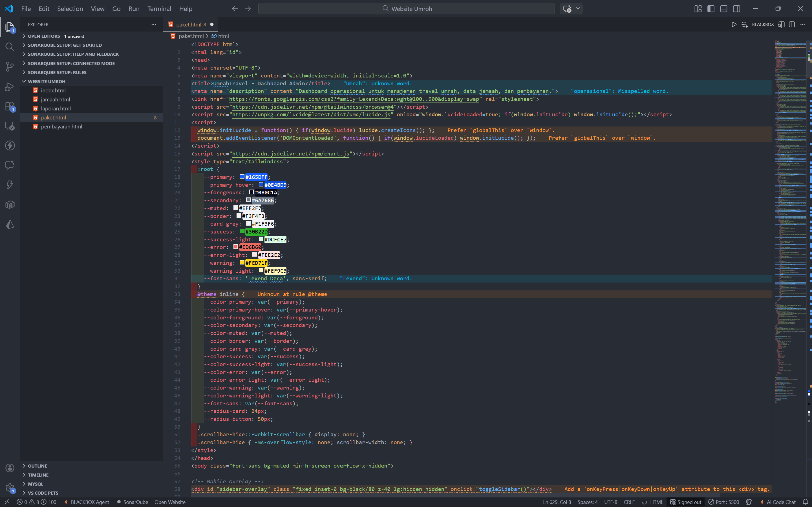Open the Accounts icon in activity bar
The width and height of the screenshot is (812, 507).
coord(10,468)
